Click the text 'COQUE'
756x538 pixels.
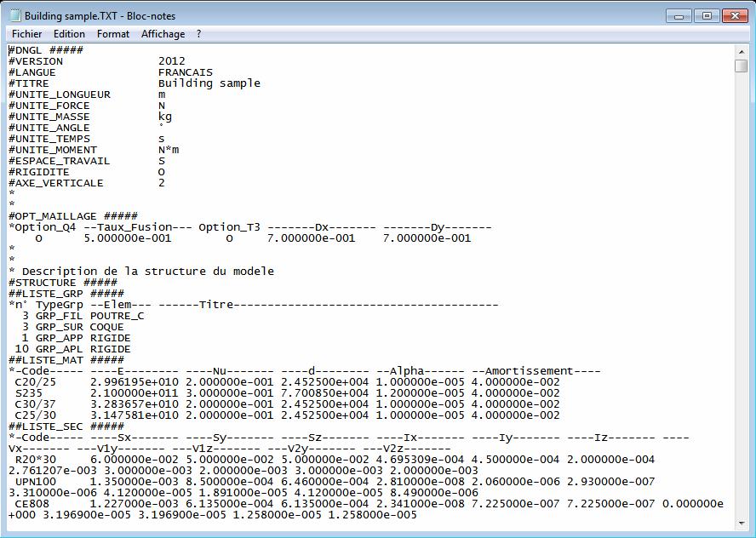tap(107, 328)
